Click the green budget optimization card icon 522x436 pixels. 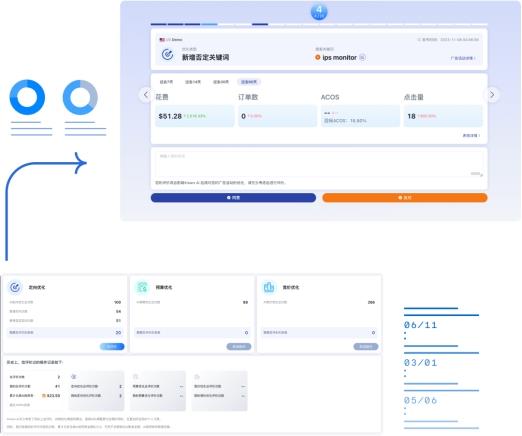point(142,287)
